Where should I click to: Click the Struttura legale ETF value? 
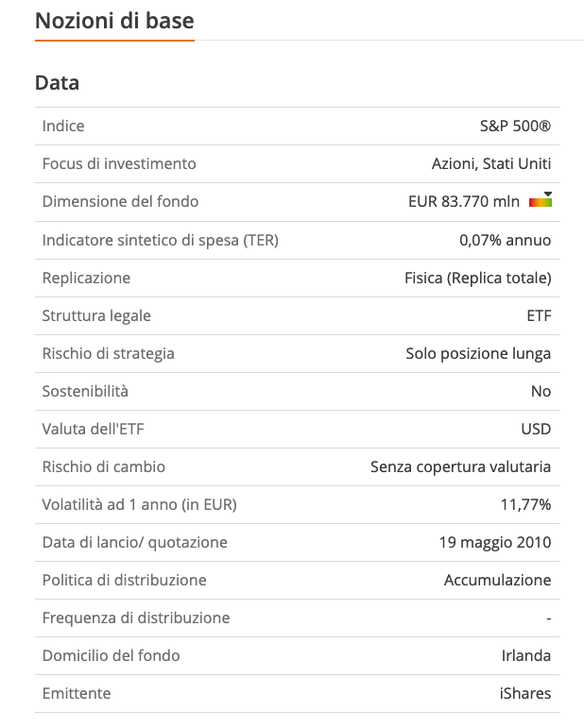pyautogui.click(x=539, y=315)
